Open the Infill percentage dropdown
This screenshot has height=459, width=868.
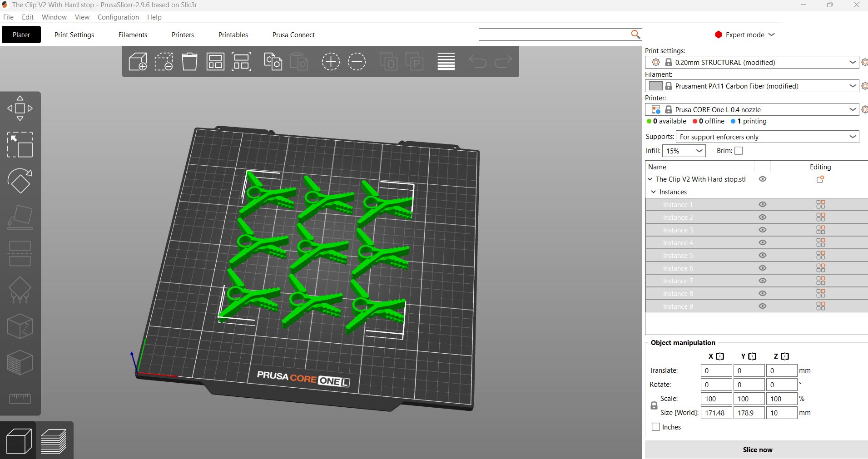pos(684,151)
